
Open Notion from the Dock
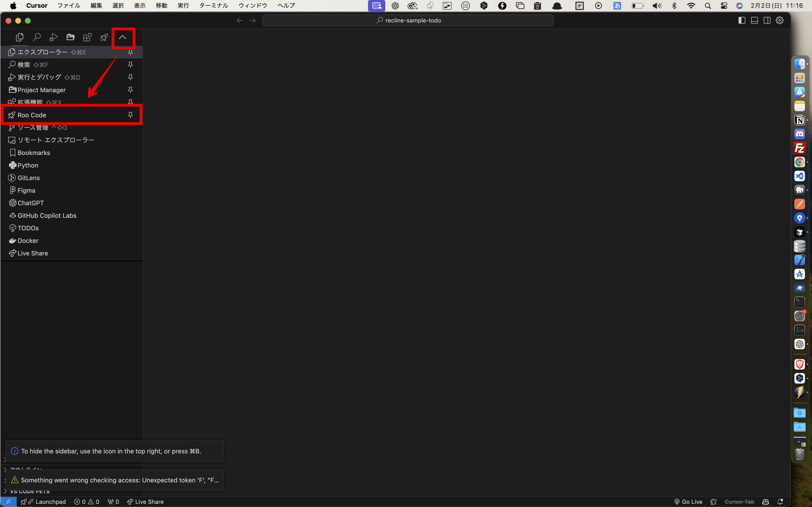[800, 120]
